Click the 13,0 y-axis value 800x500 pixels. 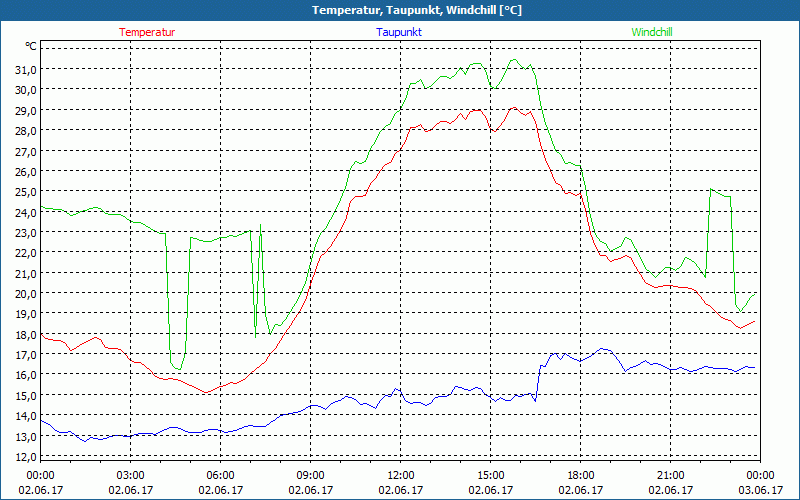pyautogui.click(x=26, y=437)
